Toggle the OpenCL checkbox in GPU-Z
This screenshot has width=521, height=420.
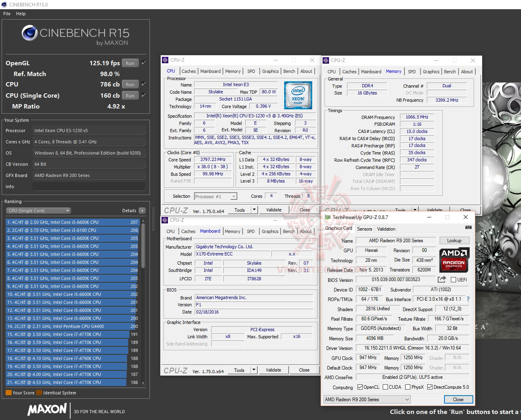(x=360, y=387)
